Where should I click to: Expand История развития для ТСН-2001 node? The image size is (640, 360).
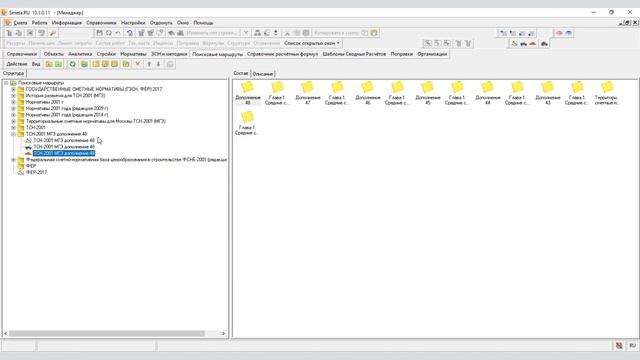click(13, 96)
